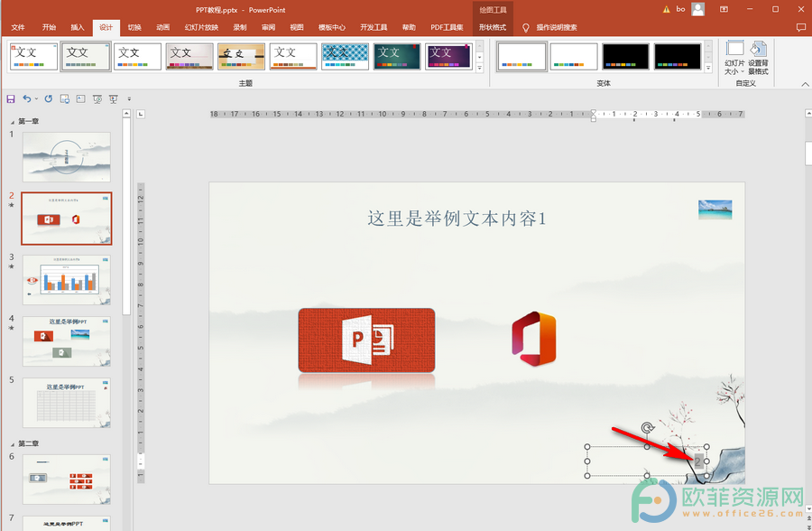Screen dimensions: 812x531
Task: Open the Customize Quick Access Toolbar dropdown
Action: [129, 98]
